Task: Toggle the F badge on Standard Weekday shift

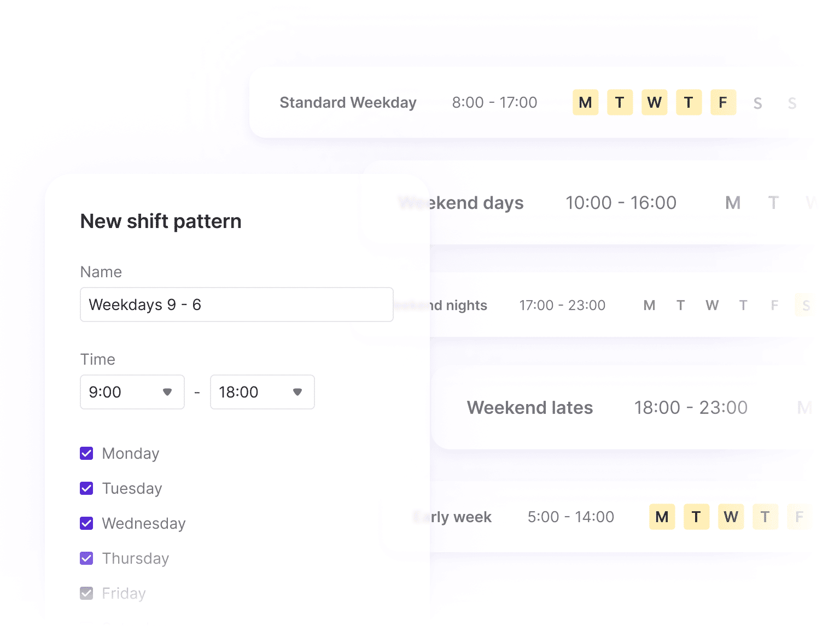Action: (723, 102)
